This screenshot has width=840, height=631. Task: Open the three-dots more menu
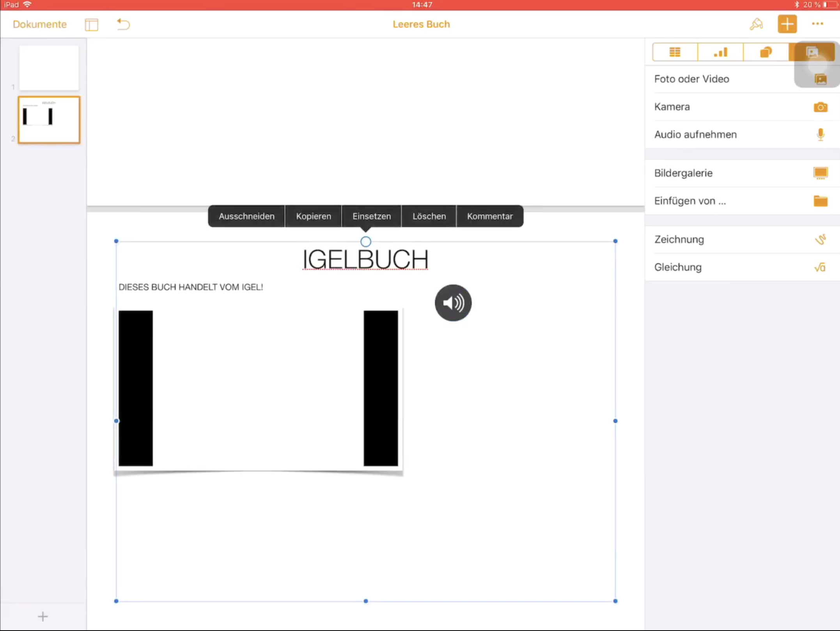tap(817, 24)
